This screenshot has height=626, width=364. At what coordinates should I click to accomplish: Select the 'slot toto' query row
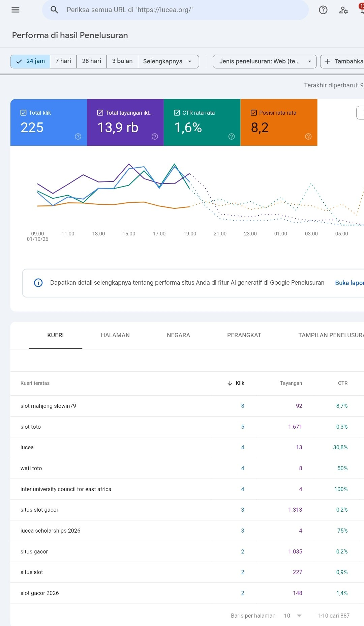click(x=187, y=427)
